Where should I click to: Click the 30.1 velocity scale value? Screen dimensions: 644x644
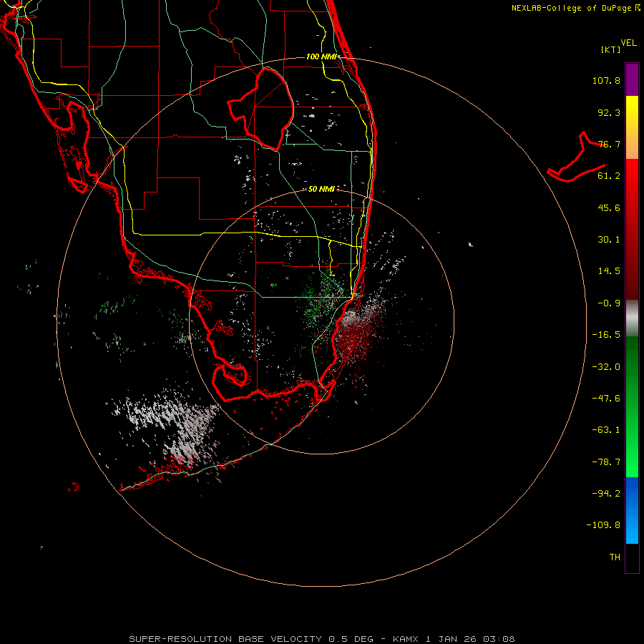click(x=609, y=240)
